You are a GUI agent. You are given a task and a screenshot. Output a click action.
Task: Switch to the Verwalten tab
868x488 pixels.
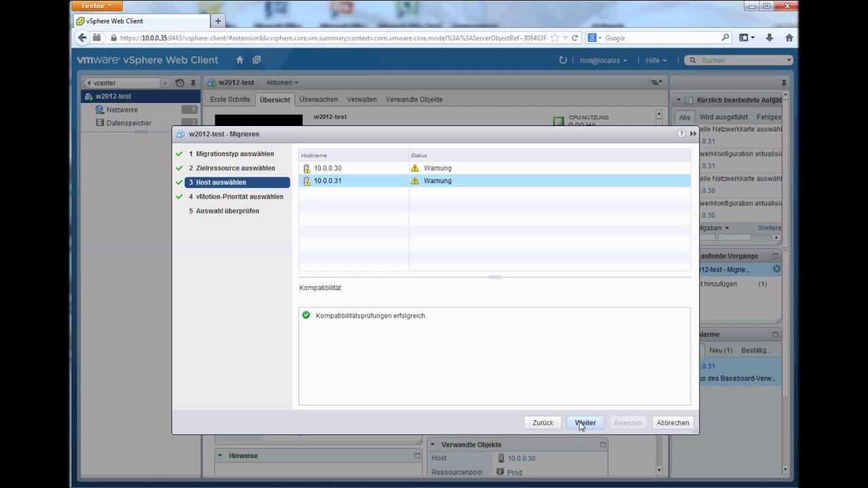[361, 100]
